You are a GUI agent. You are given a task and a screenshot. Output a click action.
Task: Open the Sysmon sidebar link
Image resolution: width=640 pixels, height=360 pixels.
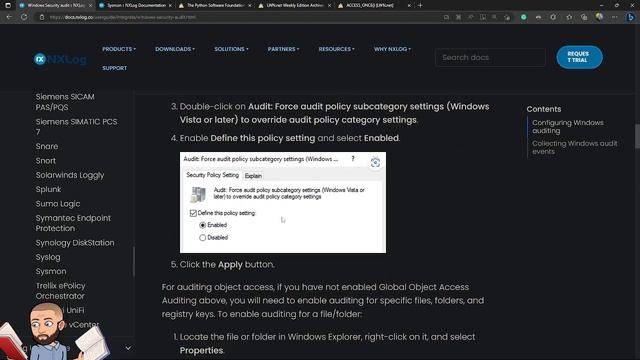51,271
